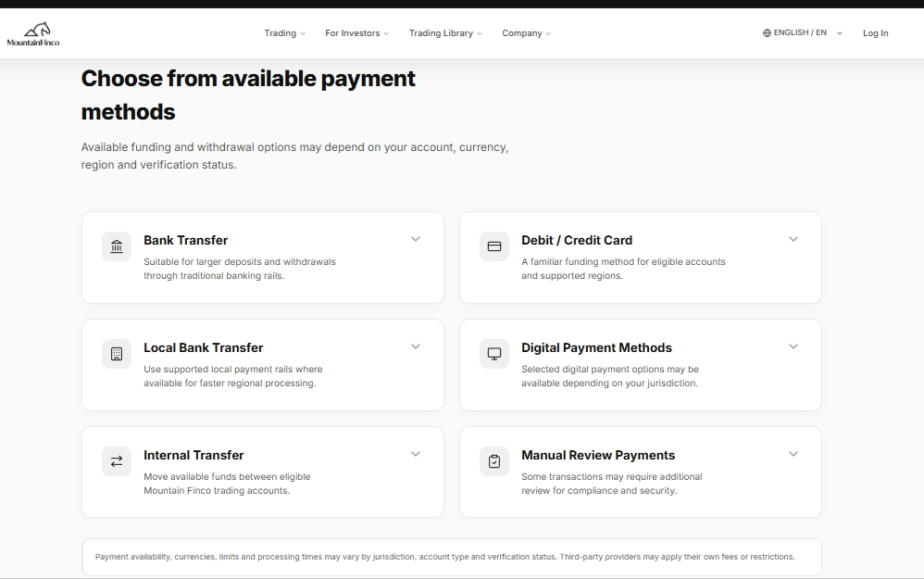Image resolution: width=924 pixels, height=579 pixels.
Task: Open the Company menu
Action: point(526,33)
